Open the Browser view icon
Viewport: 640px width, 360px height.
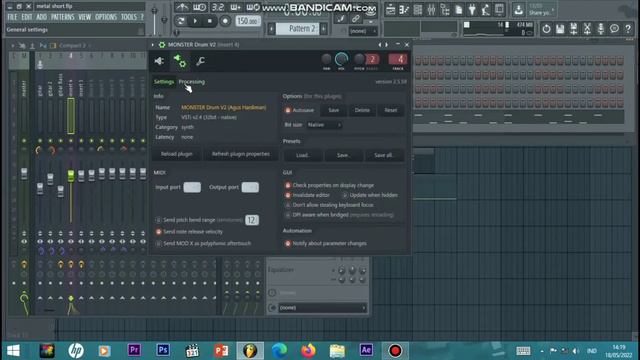tap(445, 9)
